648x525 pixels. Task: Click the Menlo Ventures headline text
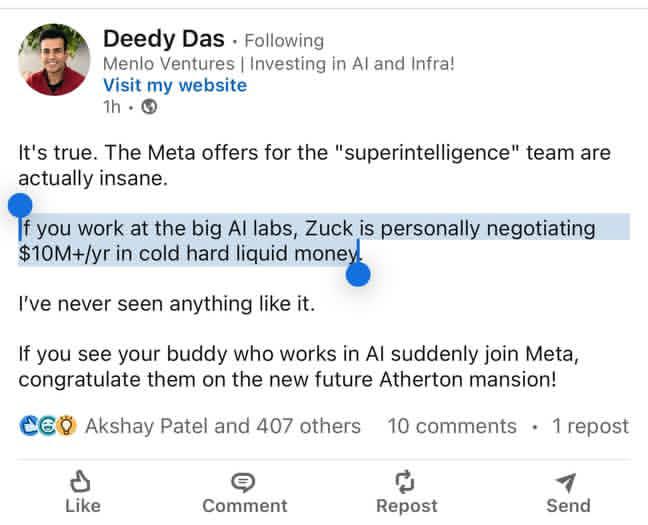click(279, 63)
